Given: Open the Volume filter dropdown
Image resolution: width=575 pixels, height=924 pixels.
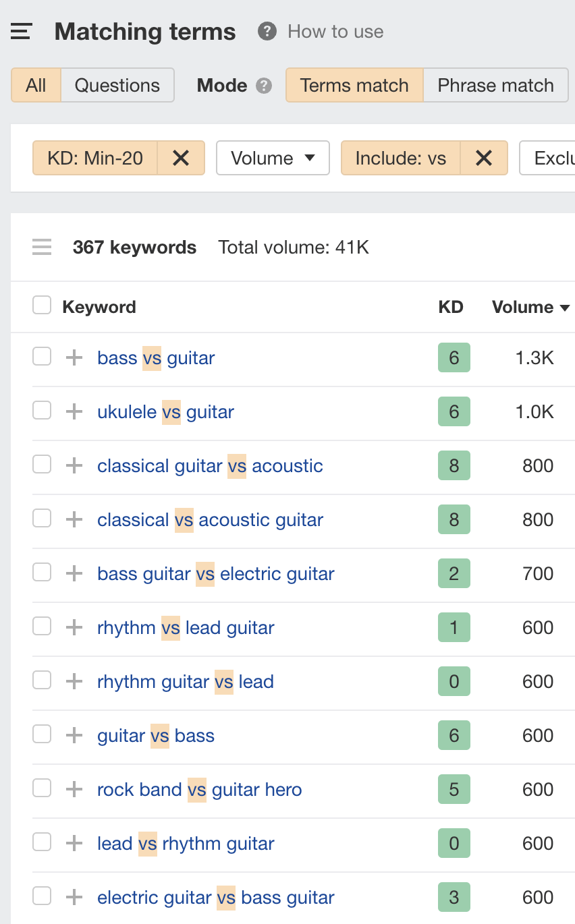Looking at the screenshot, I should click(273, 158).
